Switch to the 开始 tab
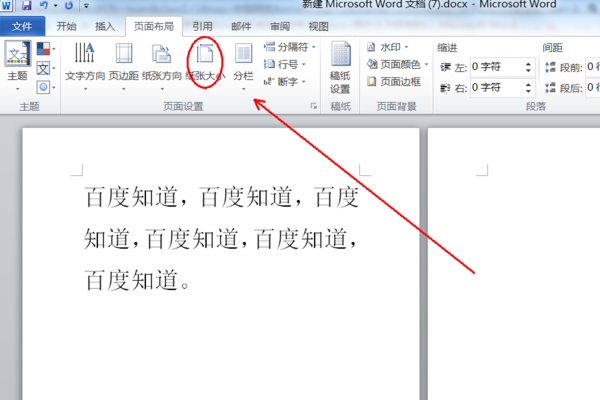This screenshot has width=600, height=400. click(x=66, y=26)
